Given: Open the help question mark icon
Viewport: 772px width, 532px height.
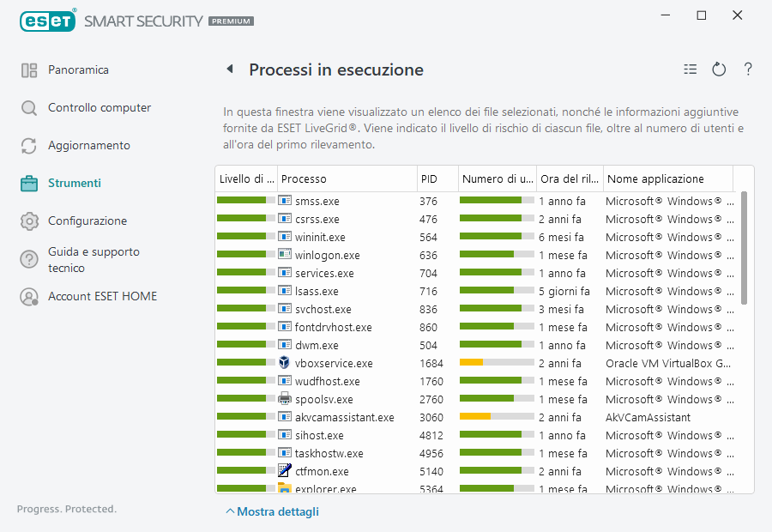Looking at the screenshot, I should (x=748, y=70).
